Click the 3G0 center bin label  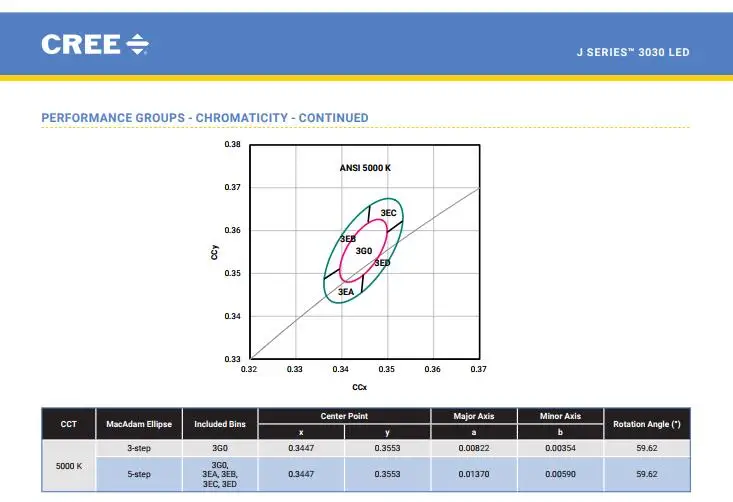click(x=364, y=251)
